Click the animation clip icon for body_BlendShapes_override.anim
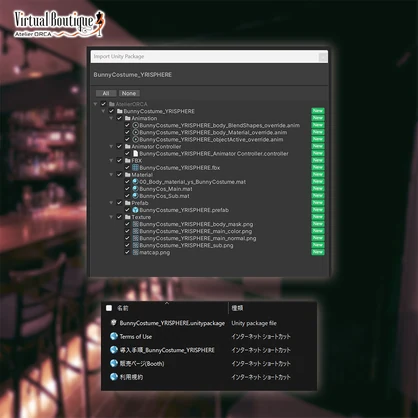This screenshot has height=418, width=418. pyautogui.click(x=135, y=125)
